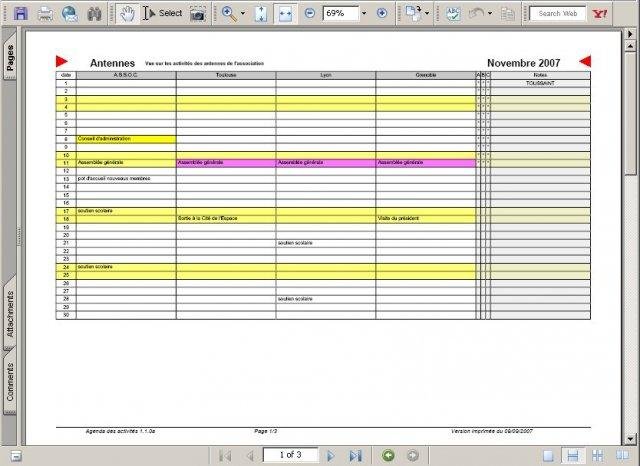Click the green Previous View button
The image size is (640, 466).
click(x=388, y=455)
